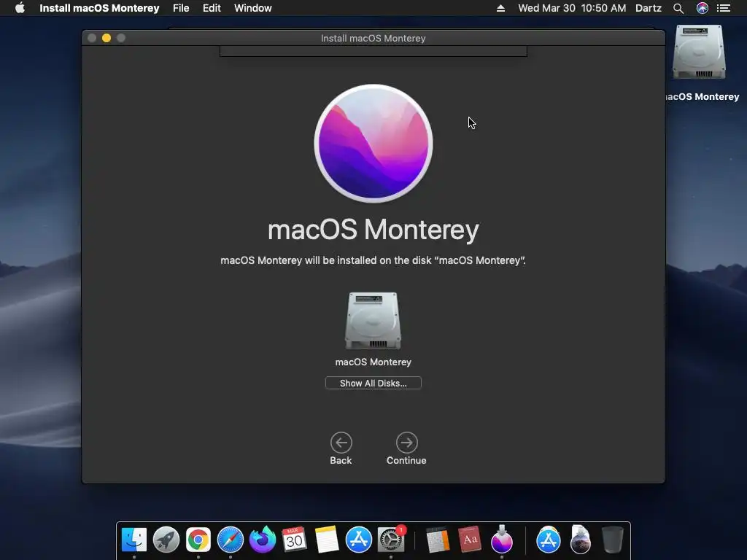Launch Google Chrome from the Dock
747x560 pixels.
click(198, 540)
